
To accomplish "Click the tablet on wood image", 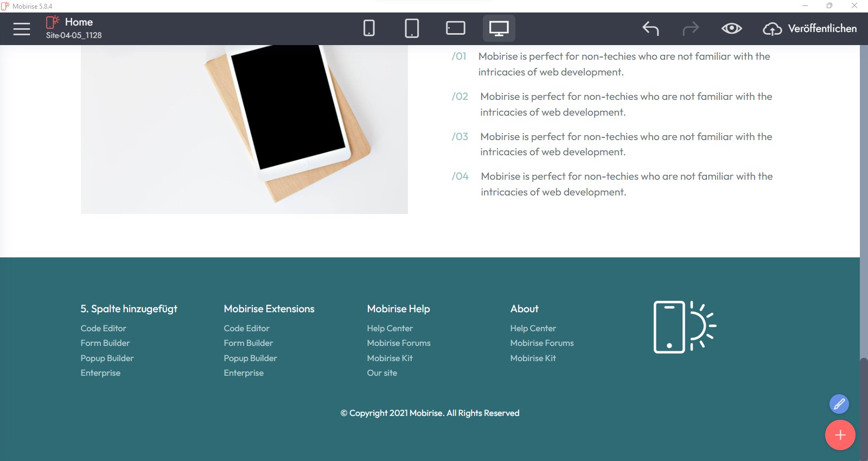I will [x=244, y=129].
